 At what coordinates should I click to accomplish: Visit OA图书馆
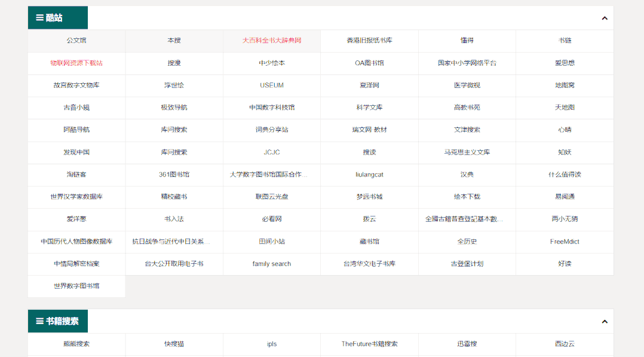click(369, 63)
